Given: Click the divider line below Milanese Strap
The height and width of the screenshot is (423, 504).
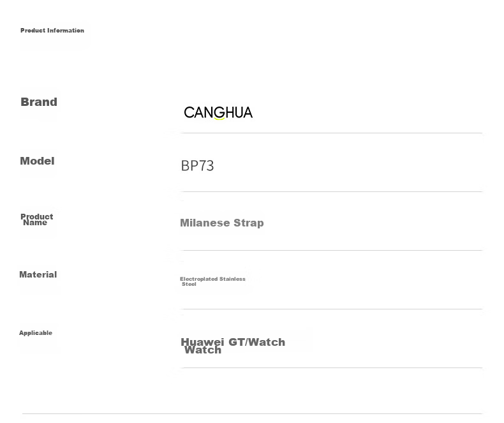Looking at the screenshot, I should 331,250.
